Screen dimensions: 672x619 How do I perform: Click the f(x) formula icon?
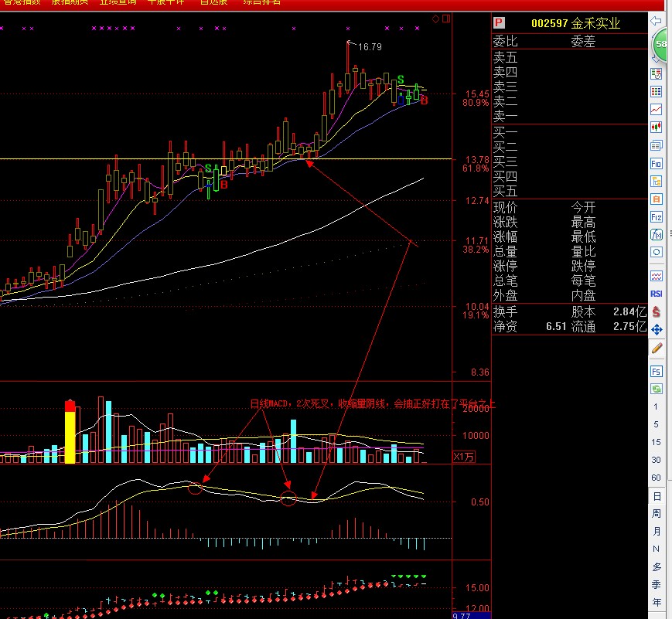click(x=657, y=234)
